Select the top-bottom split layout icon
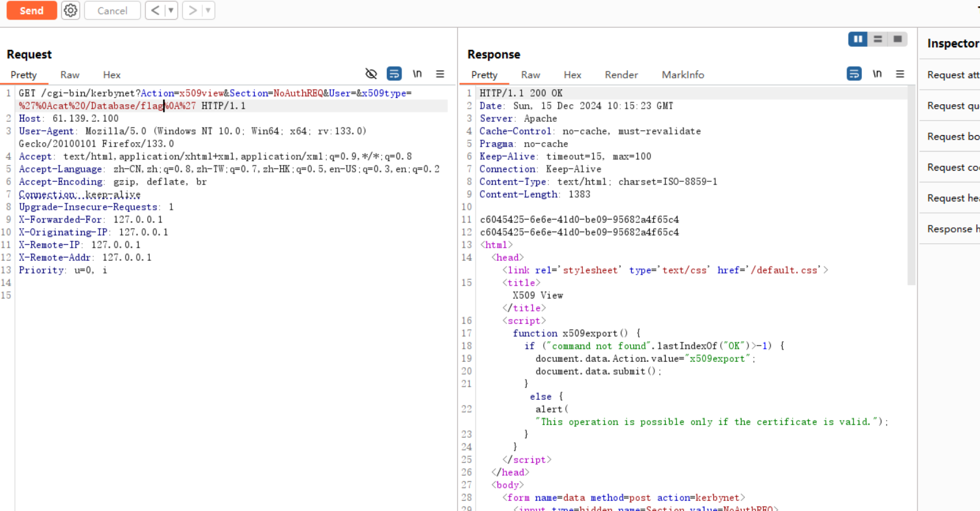This screenshot has width=980, height=511. [878, 39]
